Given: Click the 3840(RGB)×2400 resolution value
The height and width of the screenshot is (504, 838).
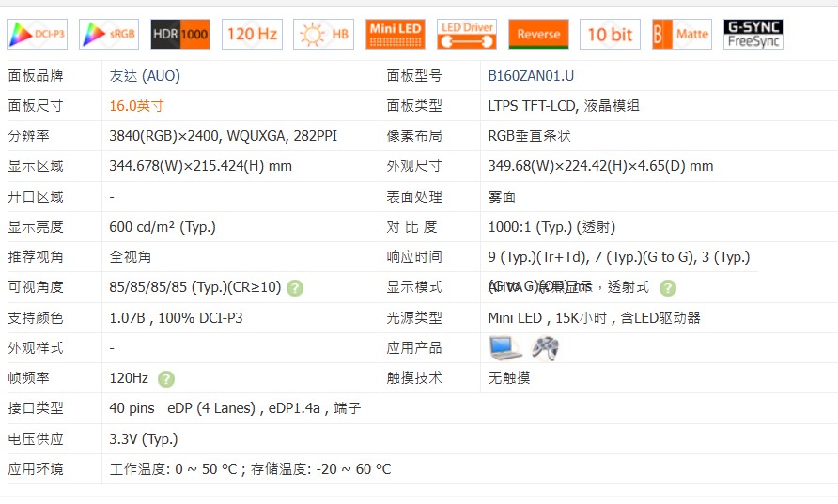Looking at the screenshot, I should click(x=167, y=136).
